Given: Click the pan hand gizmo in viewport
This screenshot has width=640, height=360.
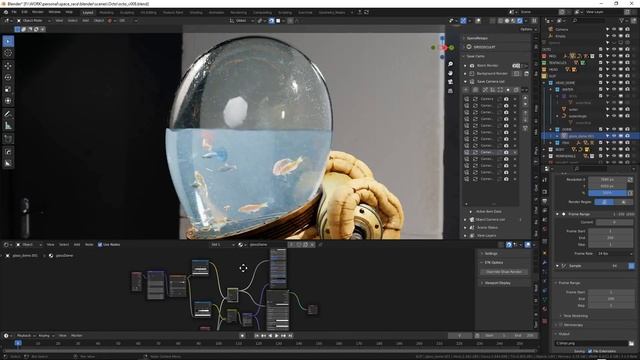Looking at the screenshot, I should (x=451, y=73).
